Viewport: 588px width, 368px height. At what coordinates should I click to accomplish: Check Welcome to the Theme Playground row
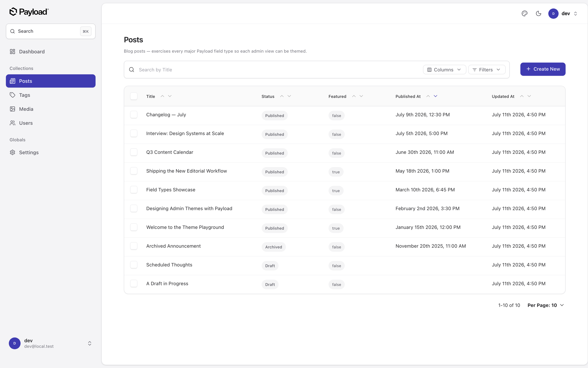[x=134, y=227]
